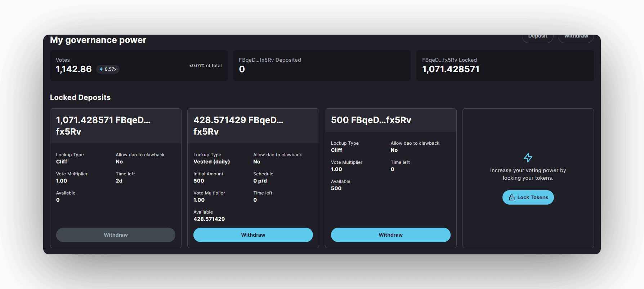Viewport: 644px width, 289px height.
Task: Click the Locked Deposits heading
Action: pyautogui.click(x=80, y=97)
